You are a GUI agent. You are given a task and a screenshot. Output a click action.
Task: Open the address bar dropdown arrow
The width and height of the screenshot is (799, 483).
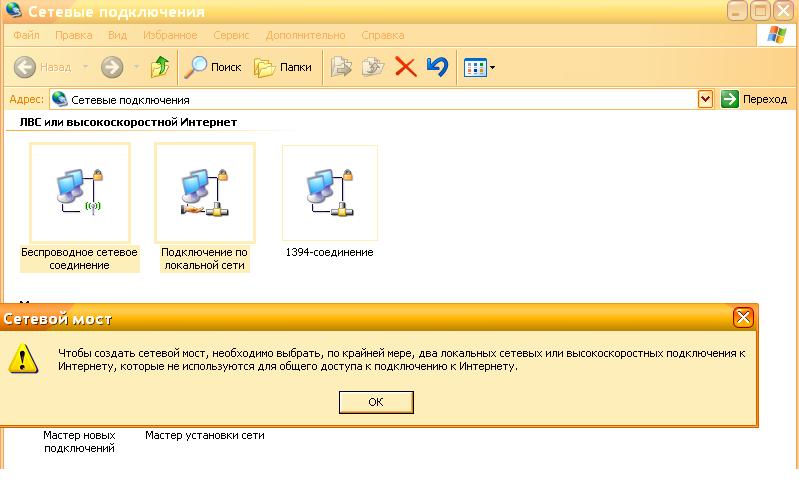pos(705,99)
